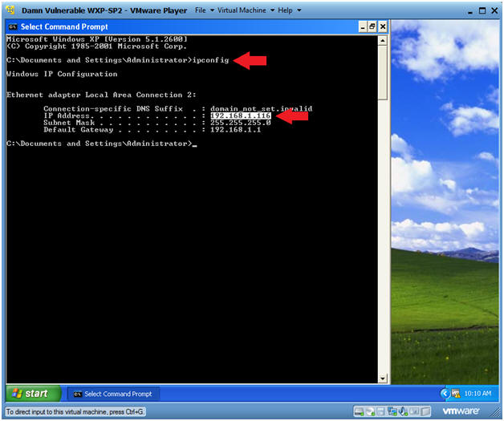The width and height of the screenshot is (504, 421).
Task: Expand the Virtual Machine dropdown arrow
Action: tap(272, 10)
